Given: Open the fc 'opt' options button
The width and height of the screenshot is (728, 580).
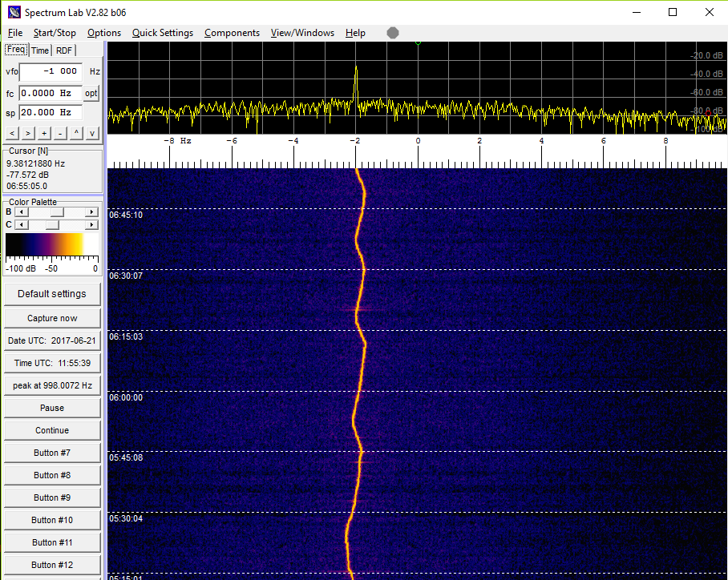Looking at the screenshot, I should (x=91, y=93).
